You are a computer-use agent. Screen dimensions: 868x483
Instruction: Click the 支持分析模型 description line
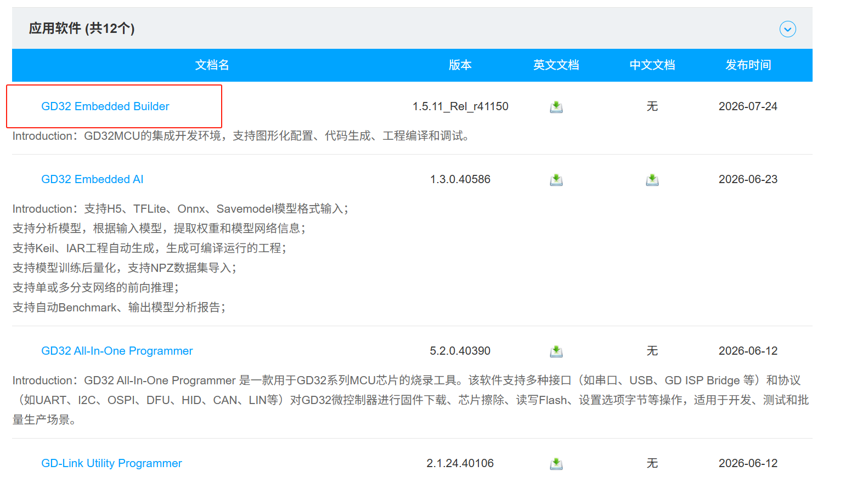(159, 229)
